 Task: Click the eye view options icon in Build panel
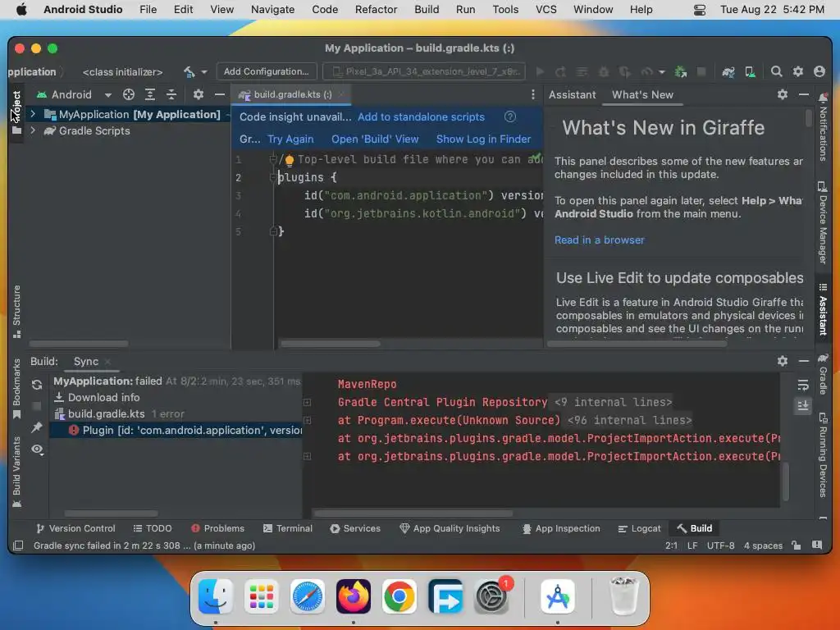click(37, 449)
